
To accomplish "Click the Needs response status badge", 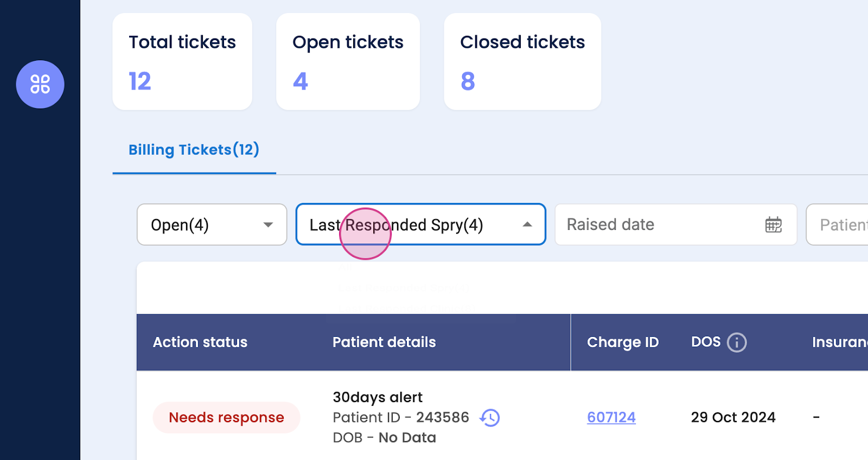I will [x=226, y=418].
